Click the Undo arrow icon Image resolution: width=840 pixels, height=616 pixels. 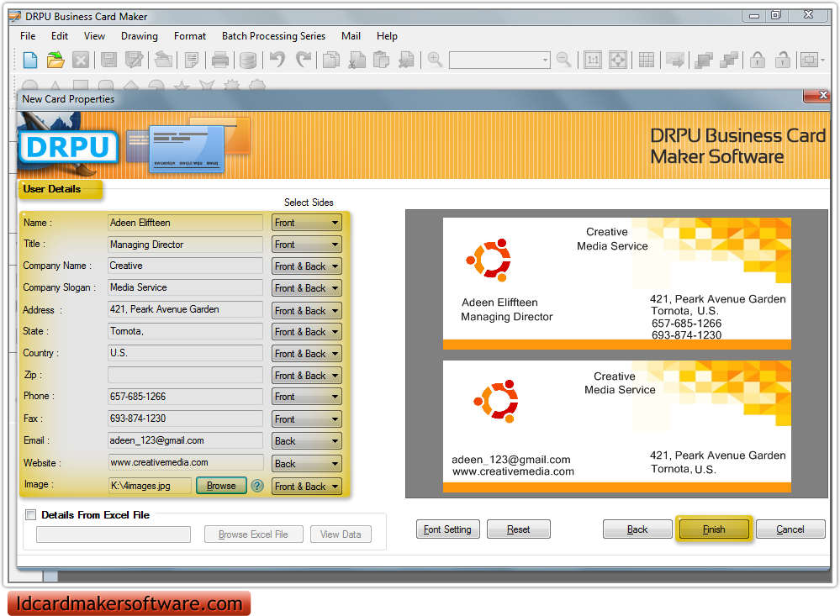coord(277,60)
